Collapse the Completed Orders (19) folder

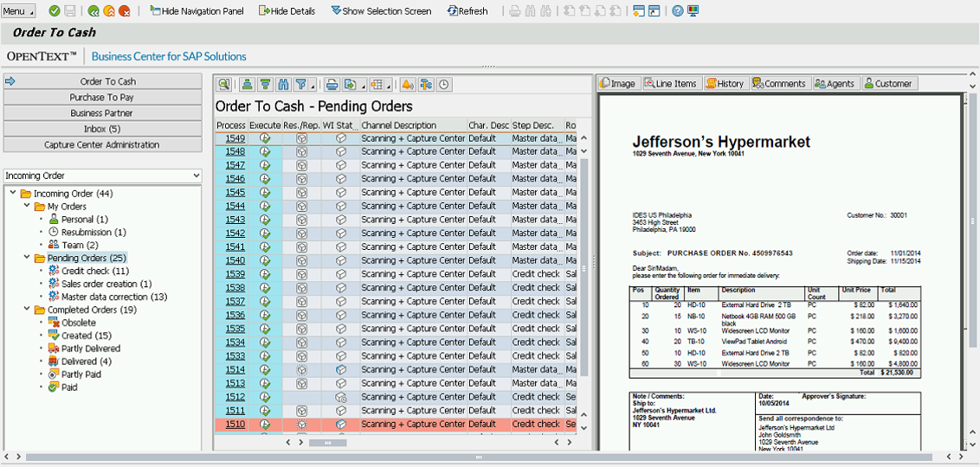click(27, 310)
